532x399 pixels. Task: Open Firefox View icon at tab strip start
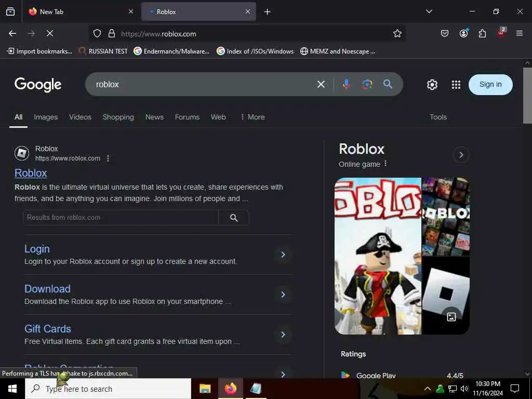pos(10,11)
